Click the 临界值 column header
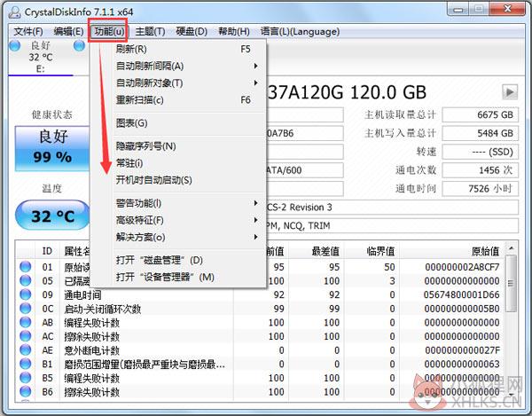 (x=372, y=251)
